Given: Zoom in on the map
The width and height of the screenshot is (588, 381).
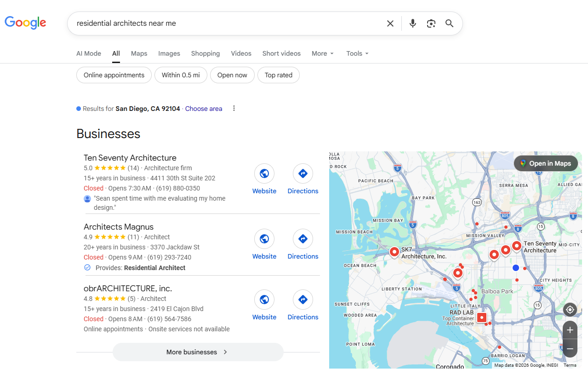Looking at the screenshot, I should coord(570,330).
